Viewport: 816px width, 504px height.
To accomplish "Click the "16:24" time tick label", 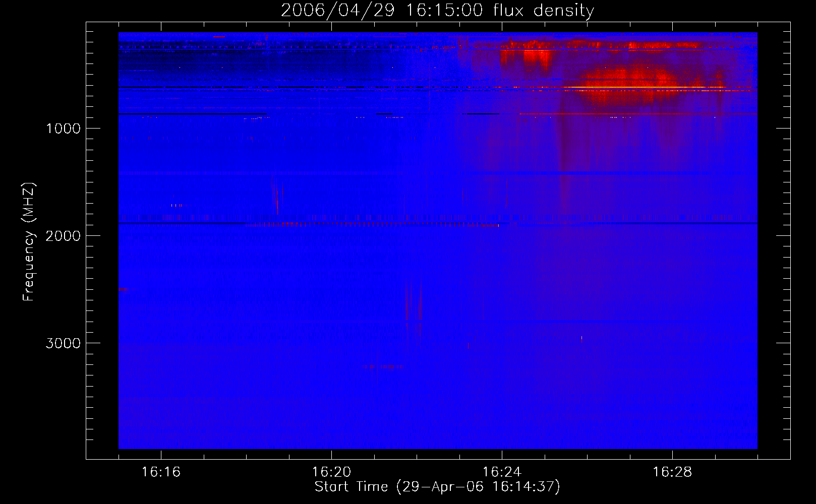I will tap(502, 472).
